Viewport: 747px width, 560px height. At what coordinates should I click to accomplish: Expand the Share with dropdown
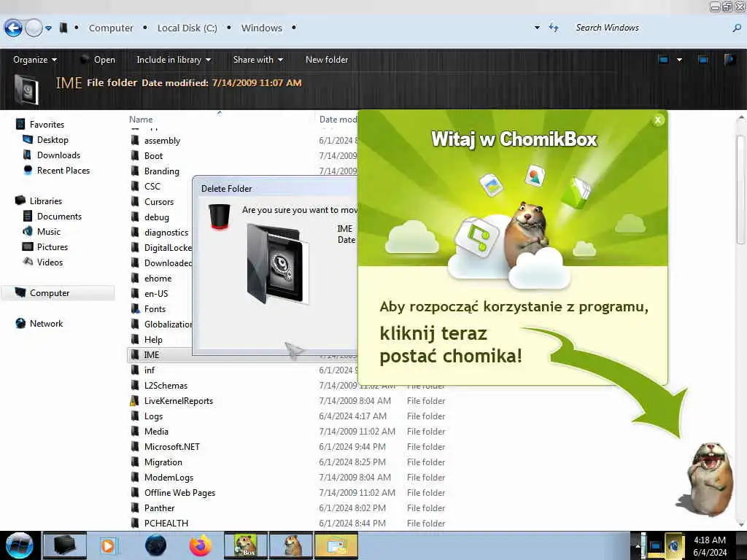click(258, 60)
